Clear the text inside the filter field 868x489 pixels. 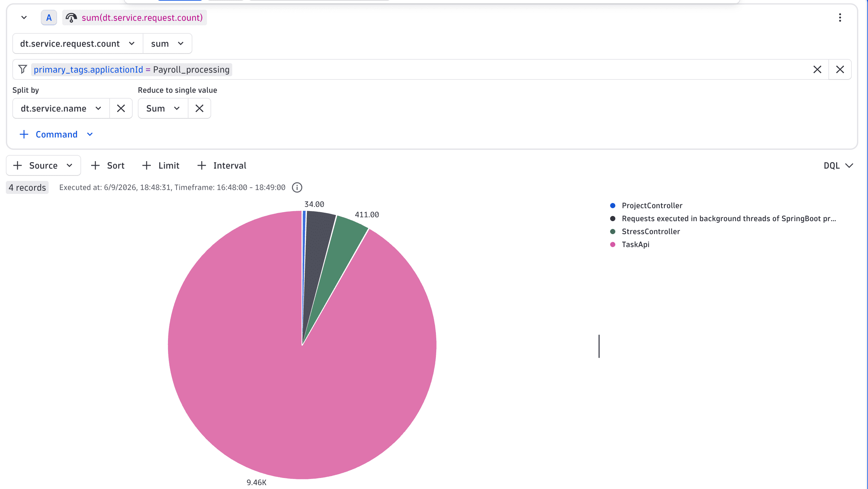pos(817,70)
